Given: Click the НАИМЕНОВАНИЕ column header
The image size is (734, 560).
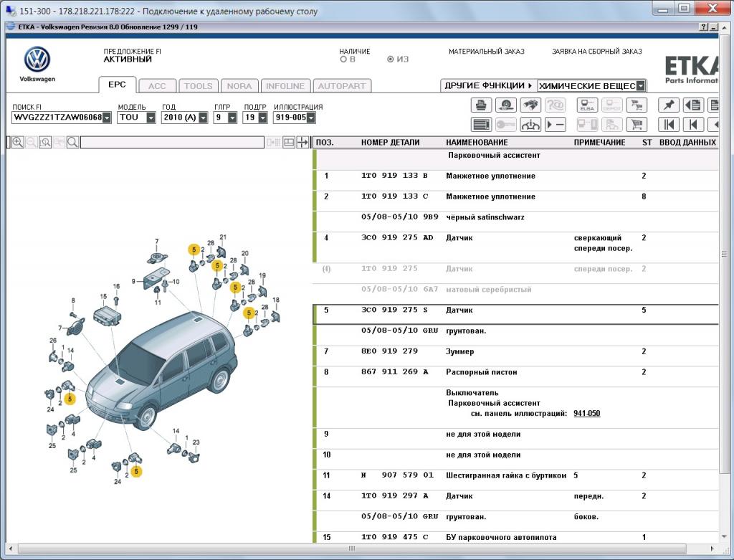Looking at the screenshot, I should (x=477, y=143).
